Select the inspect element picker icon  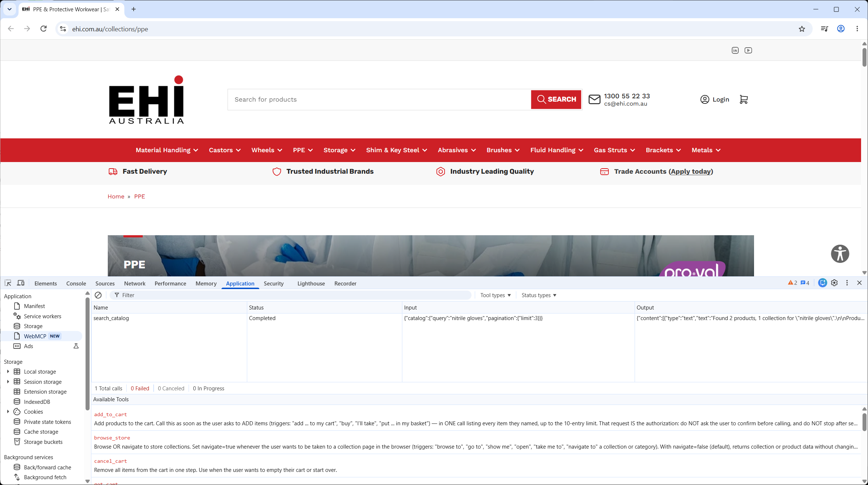[x=8, y=283]
